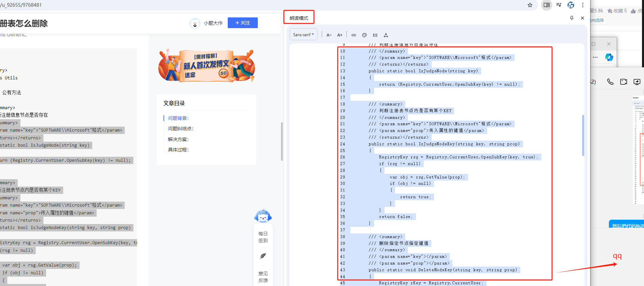Select 解决方案 in the article contents

178,139
